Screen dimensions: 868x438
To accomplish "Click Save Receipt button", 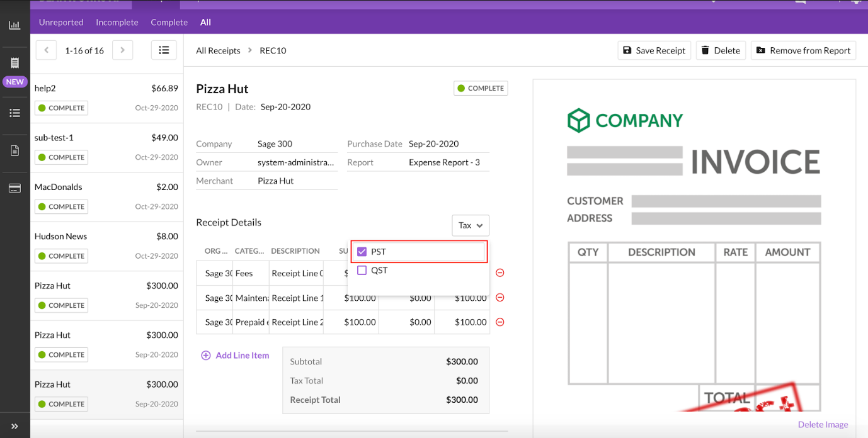I will 654,50.
